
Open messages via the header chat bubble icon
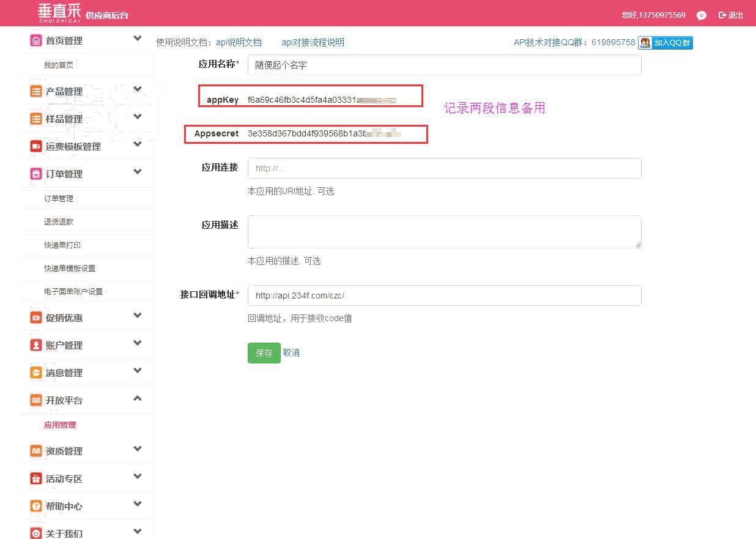(x=702, y=15)
